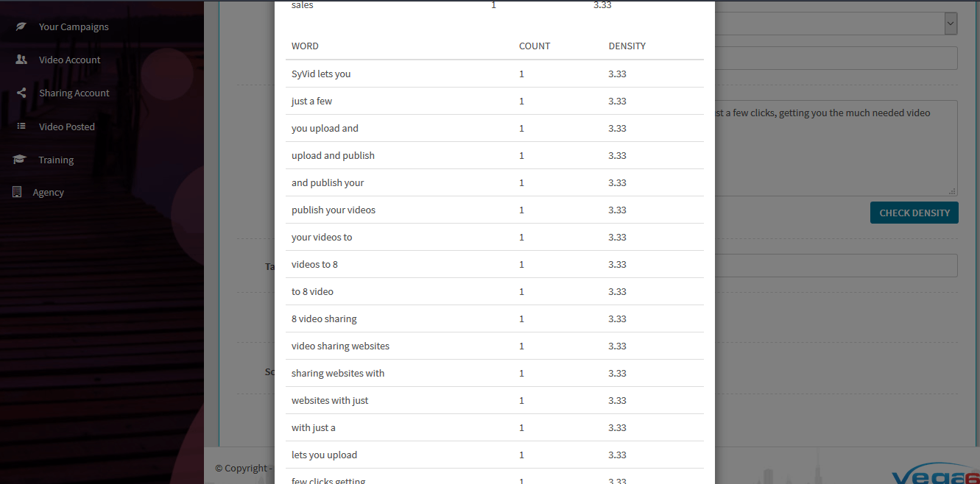Open the Your Campaigns menu entry
980x484 pixels.
click(x=73, y=26)
